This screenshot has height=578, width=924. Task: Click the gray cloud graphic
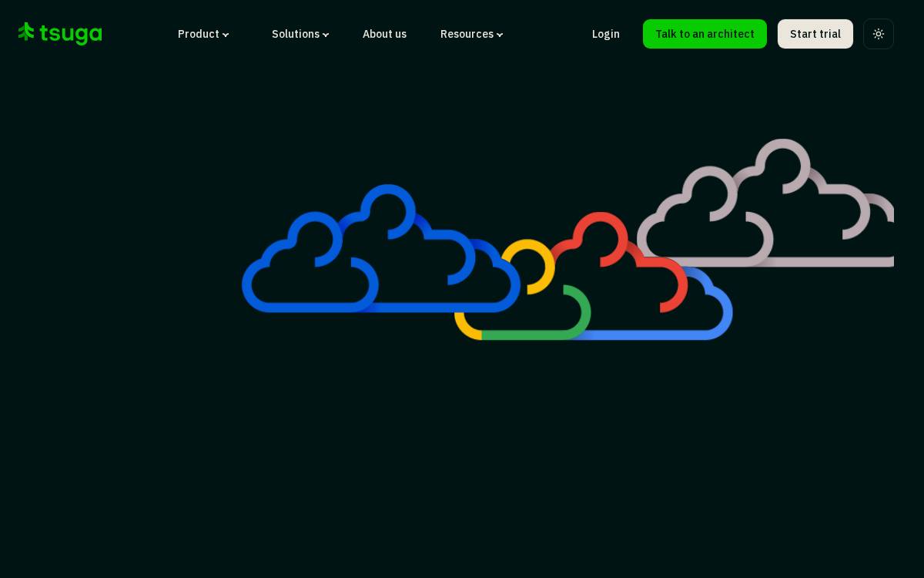(x=765, y=203)
